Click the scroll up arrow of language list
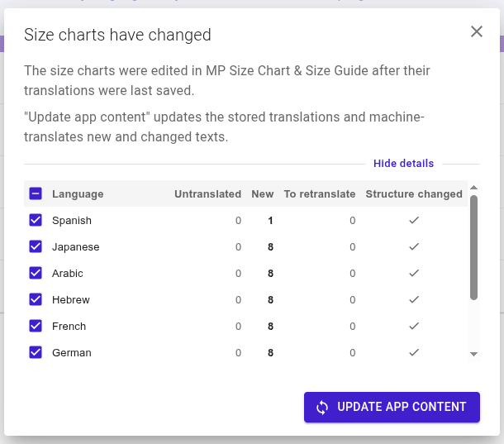Screen dimensions: 504x444 [x=473, y=187]
